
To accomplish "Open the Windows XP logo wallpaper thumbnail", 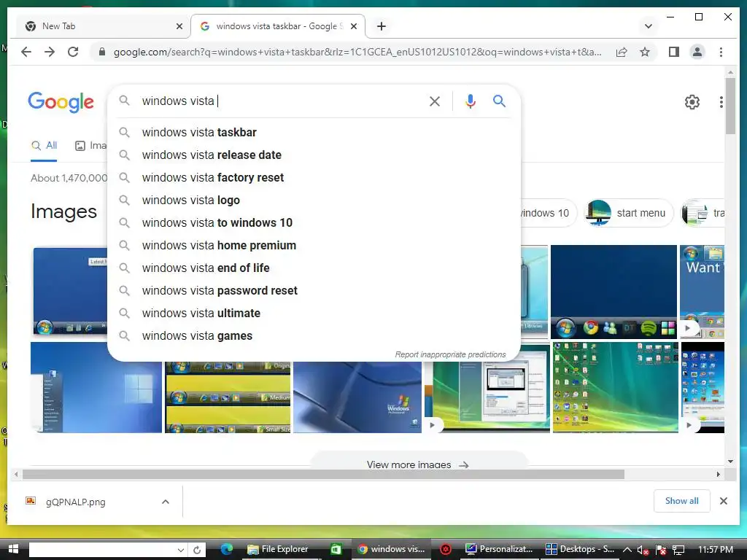I will pyautogui.click(x=357, y=397).
